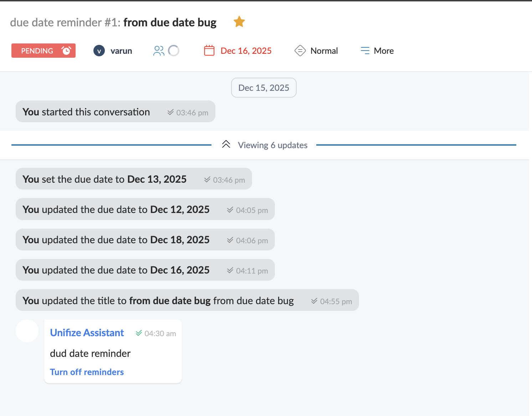Collapse the Viewing 6 updates section
Viewport: 532px width, 416px height.
pos(272,145)
